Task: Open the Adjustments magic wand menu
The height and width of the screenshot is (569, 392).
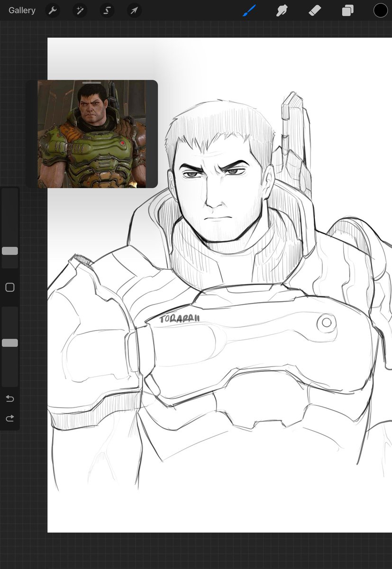Action: click(x=80, y=10)
